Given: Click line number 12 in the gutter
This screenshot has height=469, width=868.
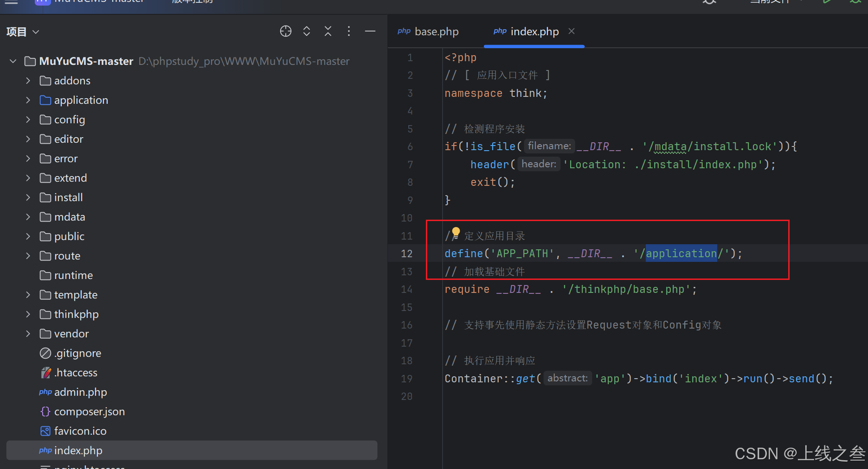Looking at the screenshot, I should click(x=406, y=254).
